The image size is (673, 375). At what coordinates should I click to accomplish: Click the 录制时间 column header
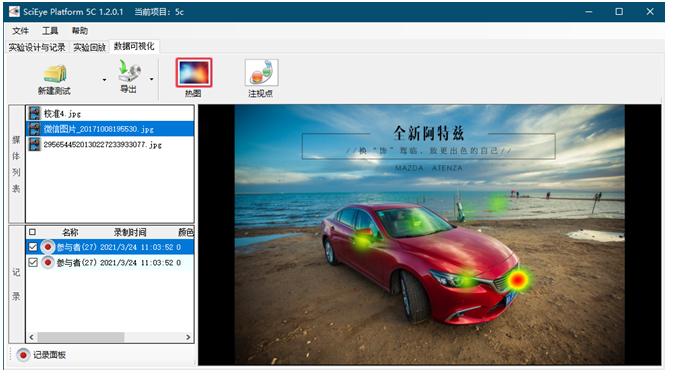pyautogui.click(x=130, y=232)
